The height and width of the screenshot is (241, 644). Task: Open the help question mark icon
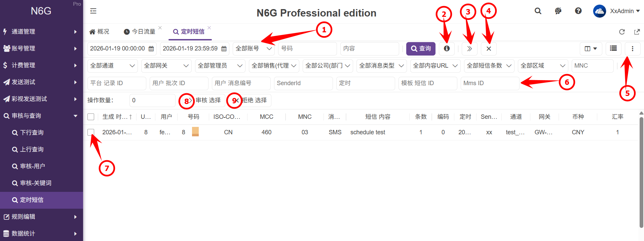click(x=578, y=11)
